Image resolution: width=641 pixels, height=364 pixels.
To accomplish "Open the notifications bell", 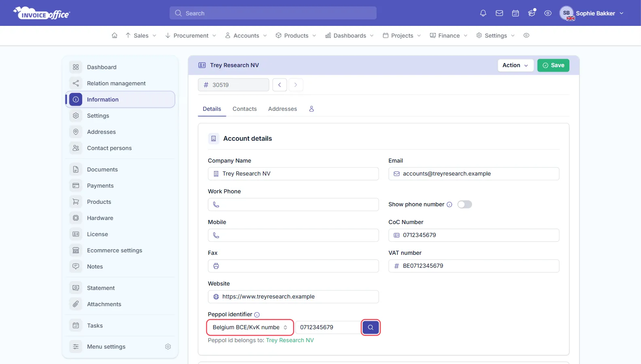I will [x=483, y=13].
